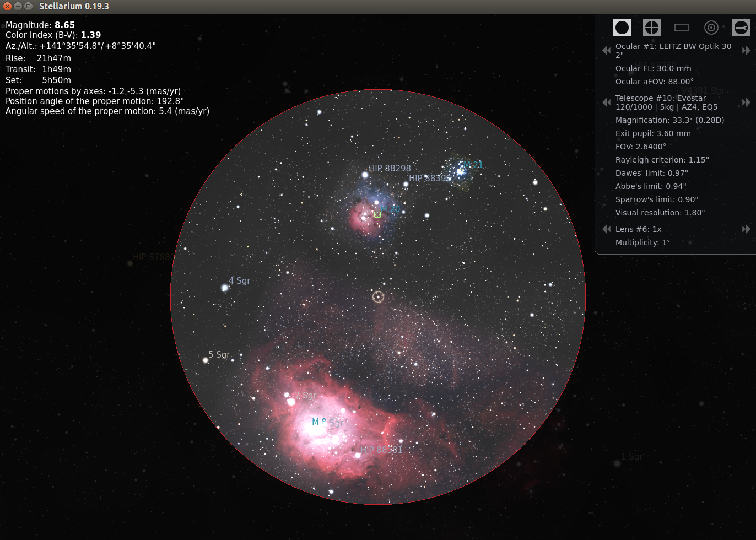Click 'Angular speed of the proper motion' line

pyautogui.click(x=107, y=111)
